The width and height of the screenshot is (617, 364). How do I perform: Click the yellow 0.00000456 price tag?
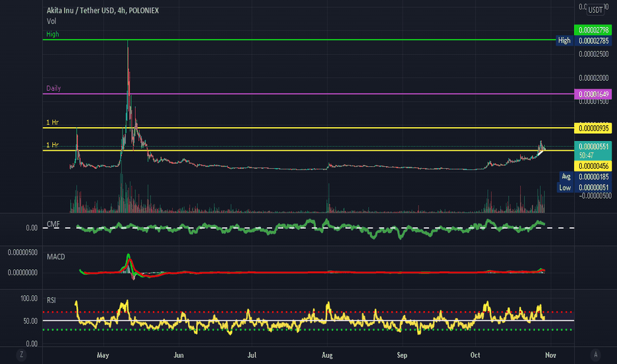coord(593,166)
